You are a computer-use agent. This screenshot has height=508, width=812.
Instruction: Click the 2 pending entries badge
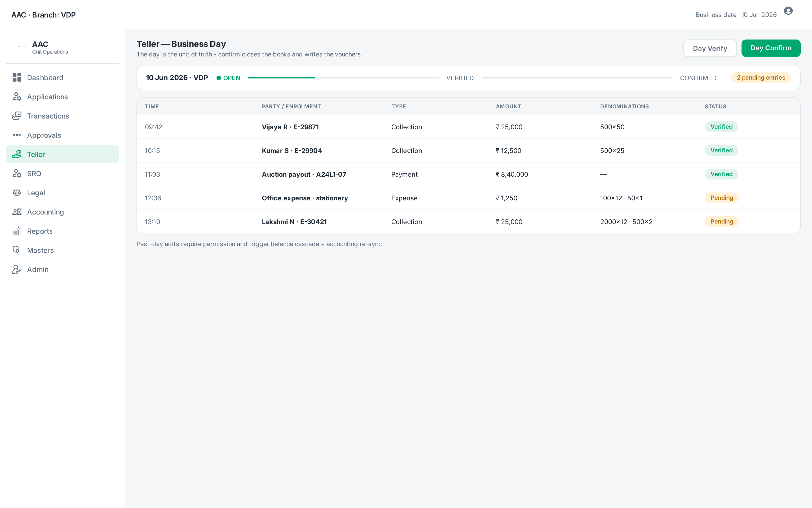pyautogui.click(x=761, y=78)
